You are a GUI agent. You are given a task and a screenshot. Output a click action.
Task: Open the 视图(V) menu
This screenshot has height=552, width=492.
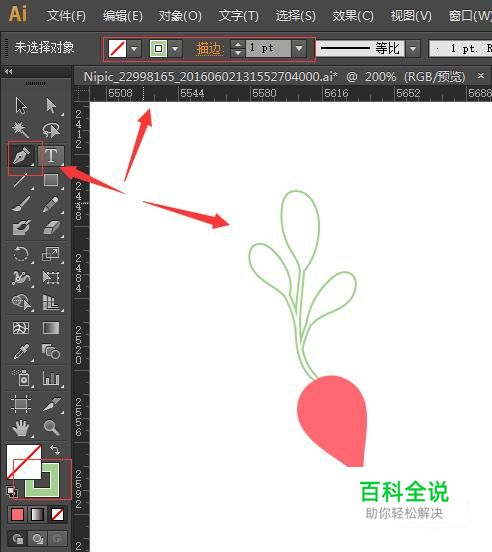point(411,16)
